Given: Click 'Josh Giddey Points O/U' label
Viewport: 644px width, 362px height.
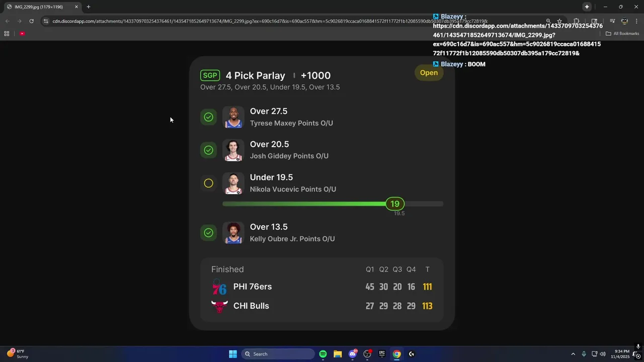Looking at the screenshot, I should point(289,156).
